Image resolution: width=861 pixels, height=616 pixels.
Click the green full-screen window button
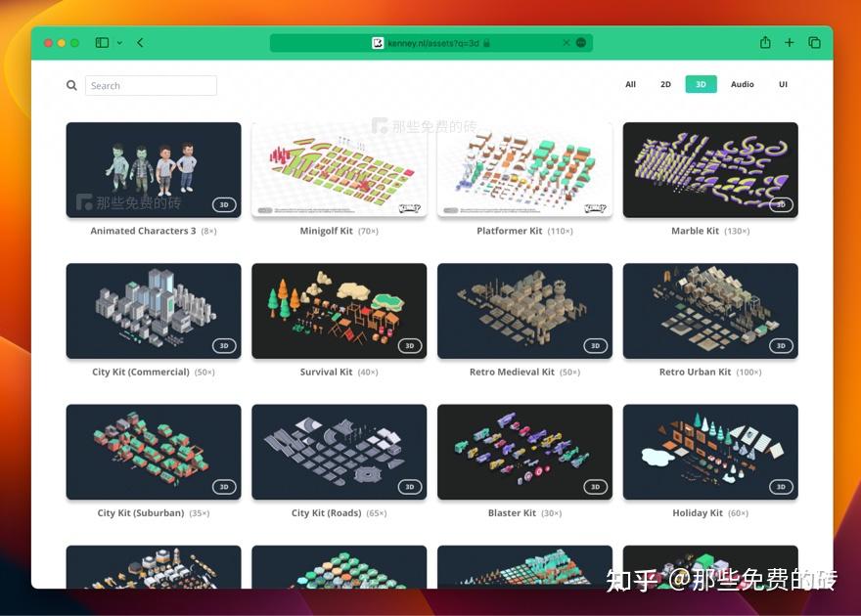(74, 43)
